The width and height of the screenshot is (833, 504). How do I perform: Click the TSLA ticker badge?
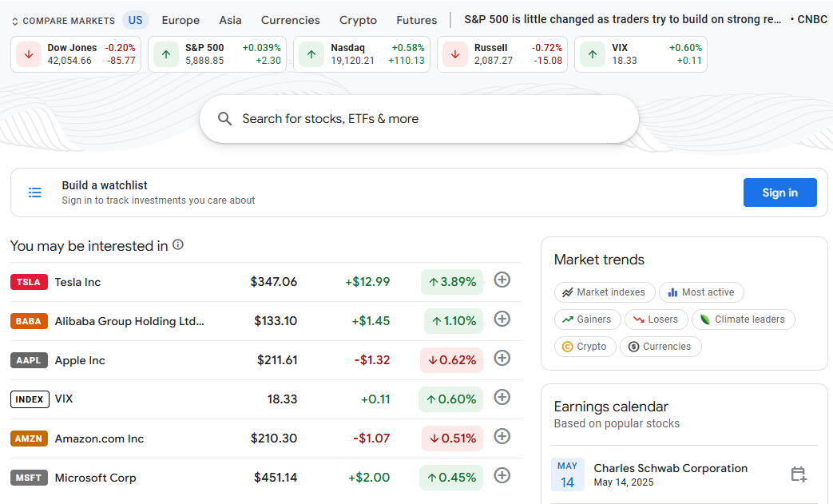[29, 282]
